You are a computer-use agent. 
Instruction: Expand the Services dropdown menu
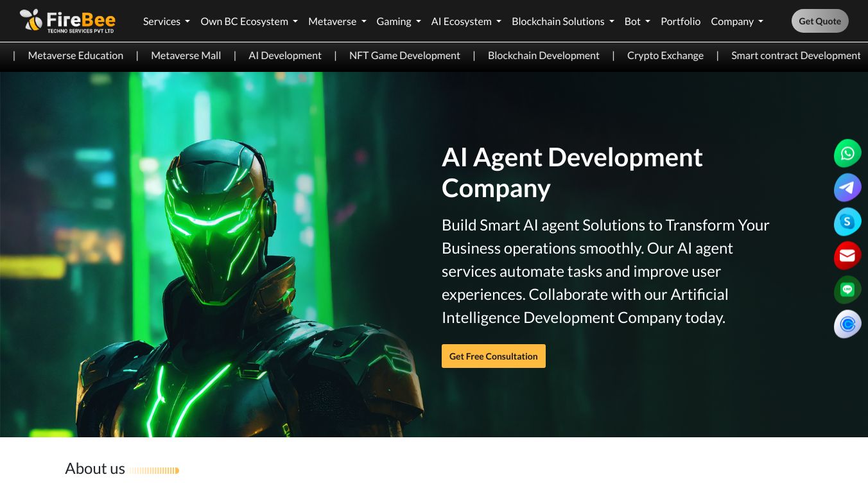point(166,21)
